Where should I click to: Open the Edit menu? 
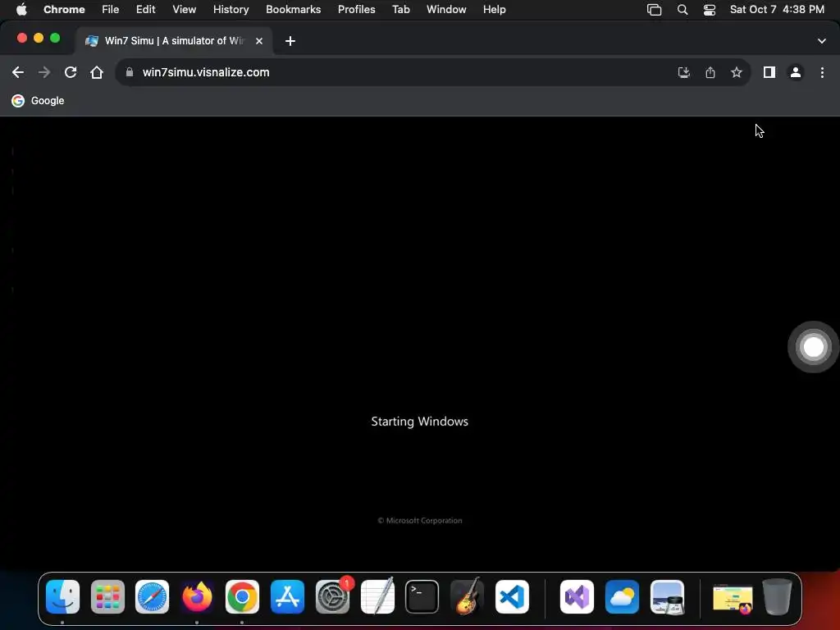tap(146, 10)
